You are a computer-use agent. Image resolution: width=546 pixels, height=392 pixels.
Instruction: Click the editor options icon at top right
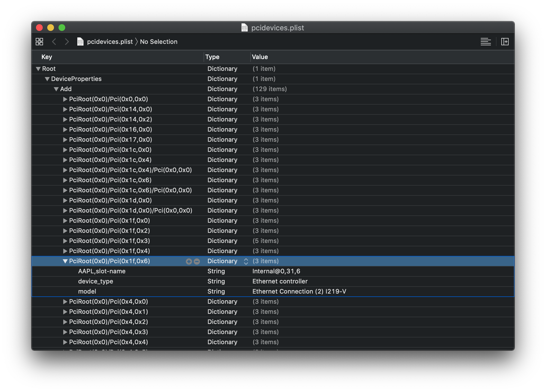tap(486, 41)
